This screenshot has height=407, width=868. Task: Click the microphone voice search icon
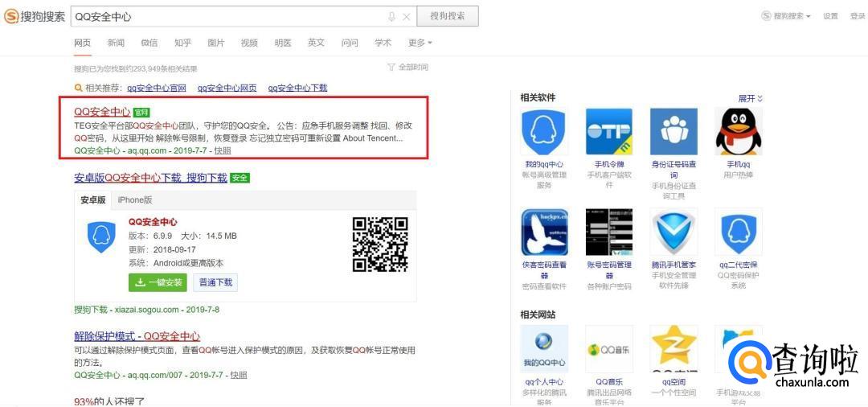coord(392,17)
